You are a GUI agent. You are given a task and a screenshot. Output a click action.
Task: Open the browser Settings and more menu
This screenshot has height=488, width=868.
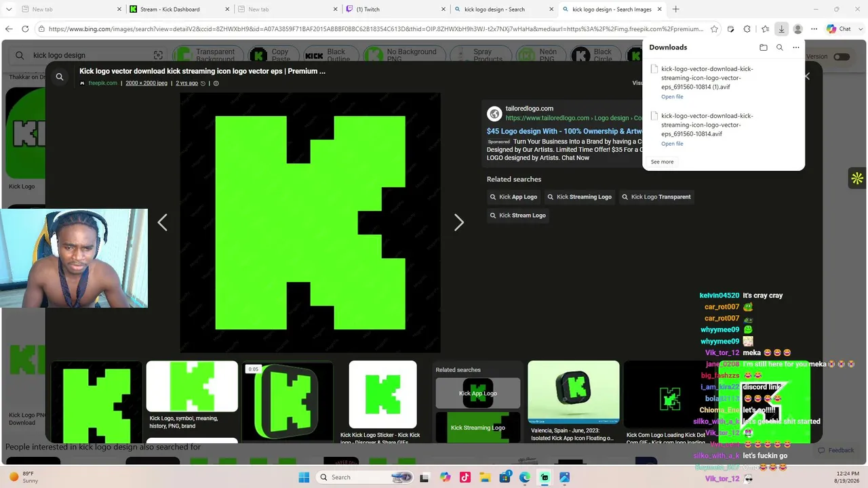tap(814, 29)
